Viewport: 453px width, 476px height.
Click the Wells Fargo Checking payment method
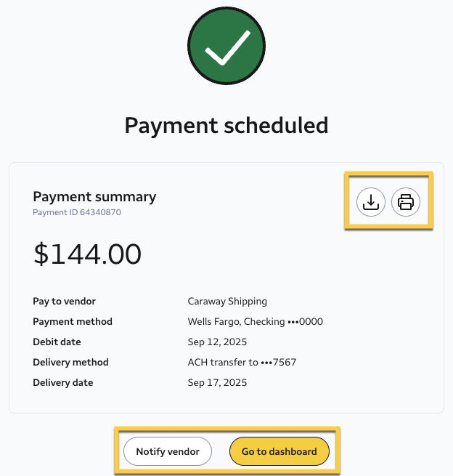[x=255, y=321]
